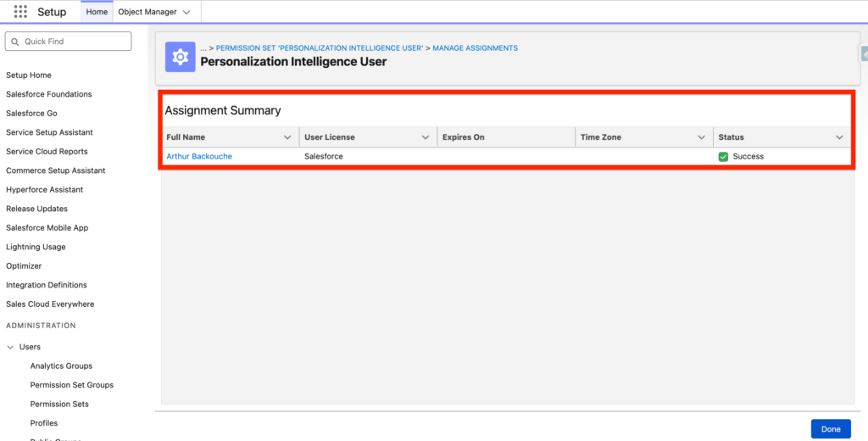Open the Arthur Backouche user link
Viewport: 868px width, 441px height.
pyautogui.click(x=199, y=156)
